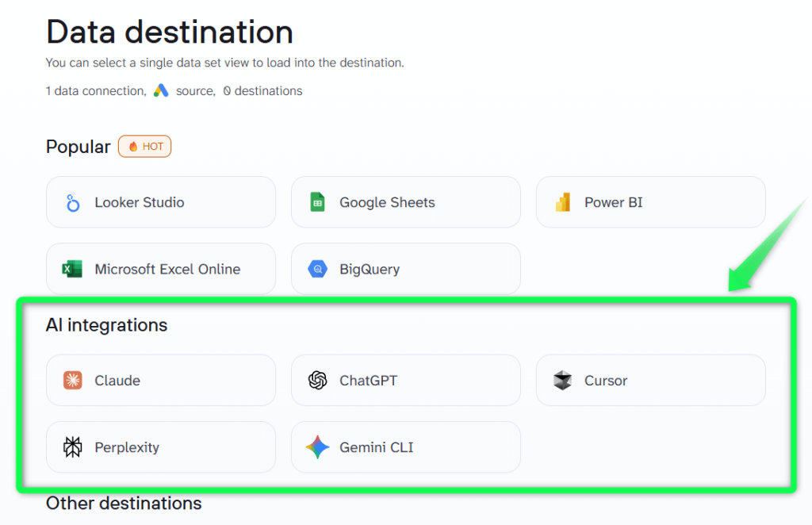Click the Perplexity logo icon
Viewport: 812px width, 525px height.
tap(72, 447)
